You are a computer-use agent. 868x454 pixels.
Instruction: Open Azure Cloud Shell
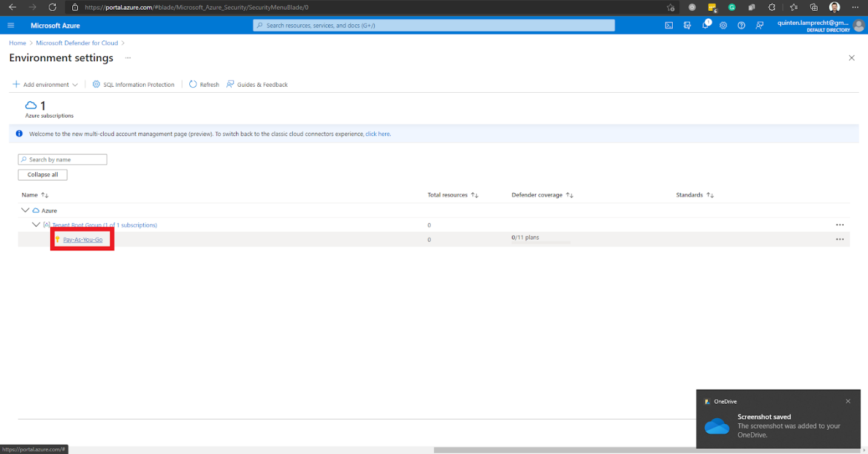pos(668,25)
